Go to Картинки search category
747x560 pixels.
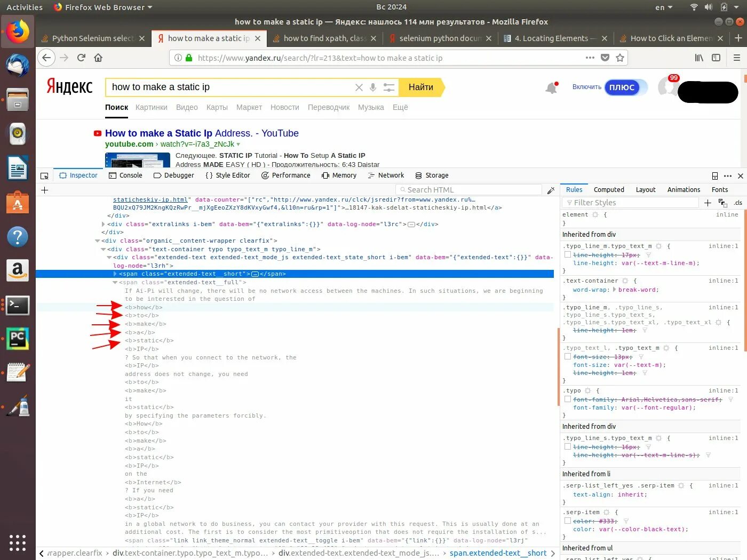coord(152,107)
